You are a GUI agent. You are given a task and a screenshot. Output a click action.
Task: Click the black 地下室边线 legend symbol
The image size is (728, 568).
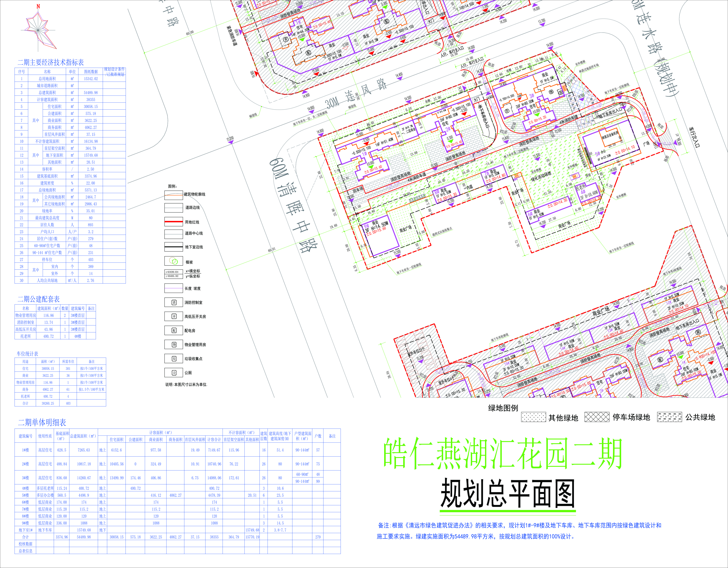tap(174, 247)
